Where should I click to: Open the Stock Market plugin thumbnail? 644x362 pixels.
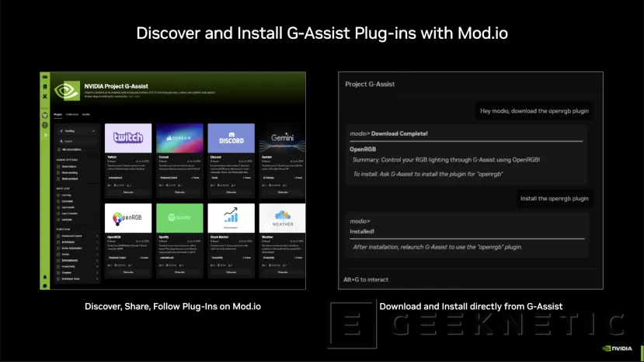231,218
